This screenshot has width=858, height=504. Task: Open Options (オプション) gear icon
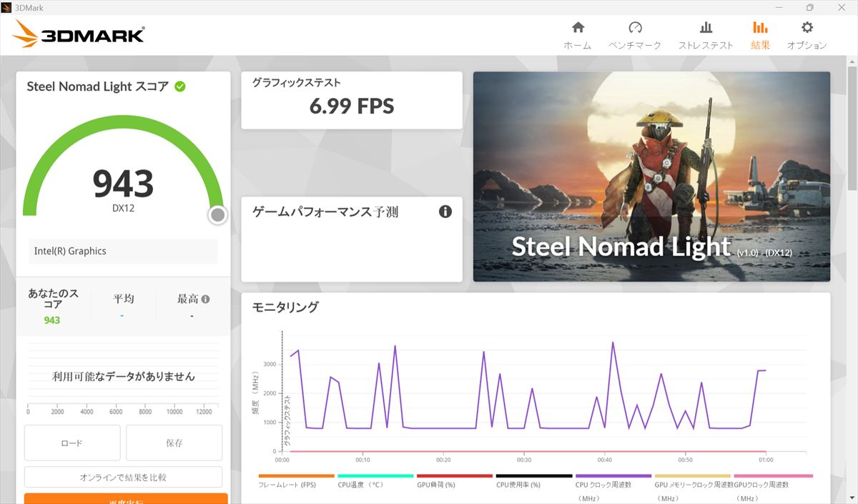click(x=807, y=28)
